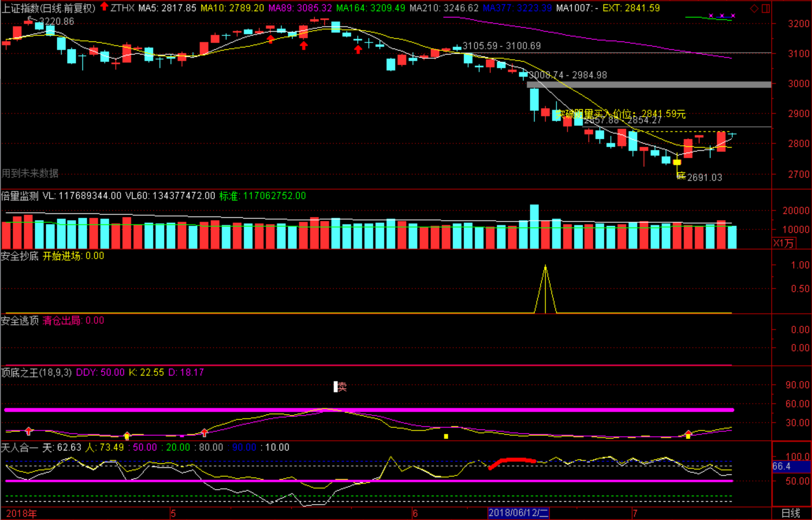Screen dimensions: 812x520
Task: Click the MA5: 2817.85 value
Action: pyautogui.click(x=167, y=8)
